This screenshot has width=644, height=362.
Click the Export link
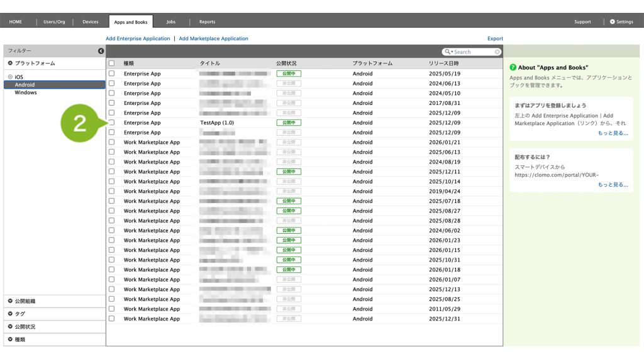(x=495, y=39)
